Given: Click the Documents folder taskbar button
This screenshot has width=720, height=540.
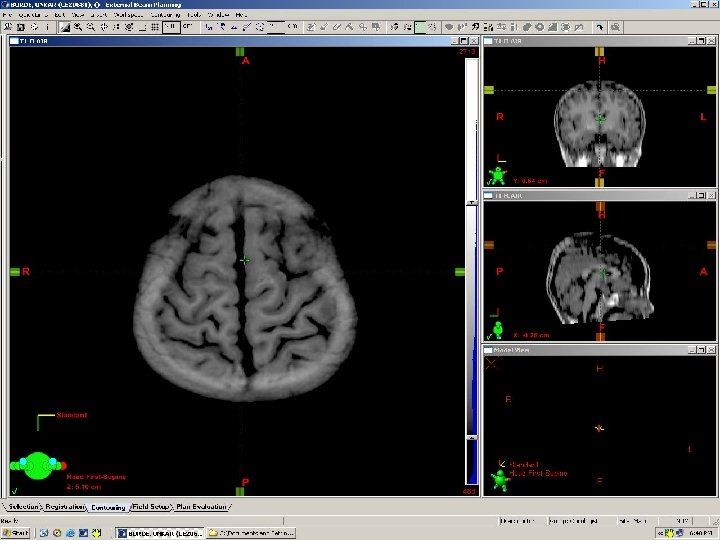Looking at the screenshot, I should [251, 533].
